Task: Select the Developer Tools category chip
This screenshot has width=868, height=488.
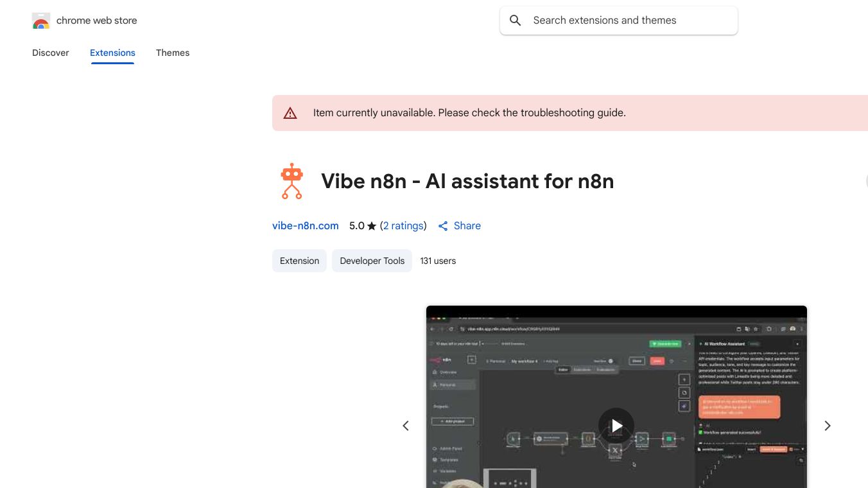Action: coord(372,261)
